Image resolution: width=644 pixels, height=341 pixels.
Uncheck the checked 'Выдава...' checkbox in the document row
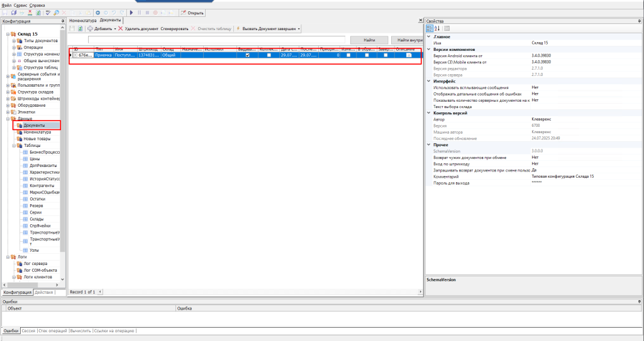[x=247, y=55]
